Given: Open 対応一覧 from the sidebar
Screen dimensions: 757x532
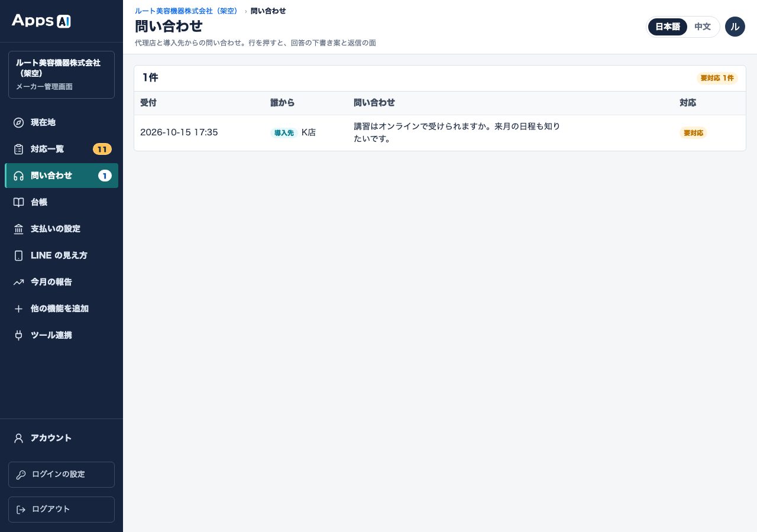Looking at the screenshot, I should [62, 149].
